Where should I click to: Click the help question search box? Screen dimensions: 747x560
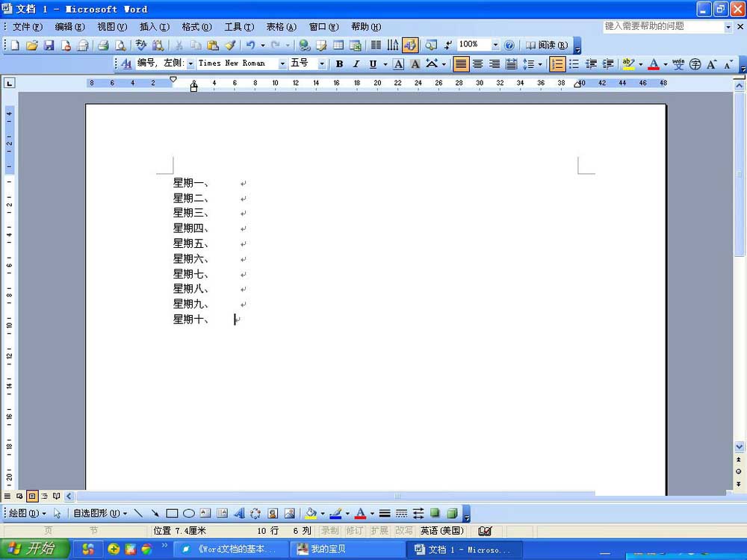click(663, 27)
